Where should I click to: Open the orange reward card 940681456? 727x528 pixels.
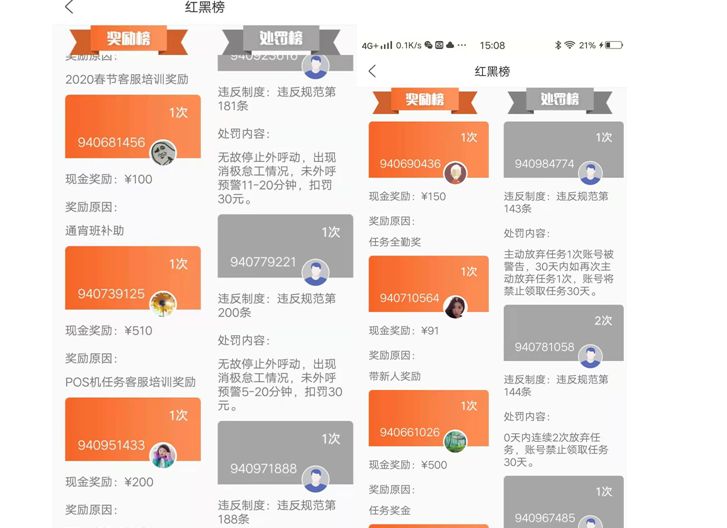point(133,127)
